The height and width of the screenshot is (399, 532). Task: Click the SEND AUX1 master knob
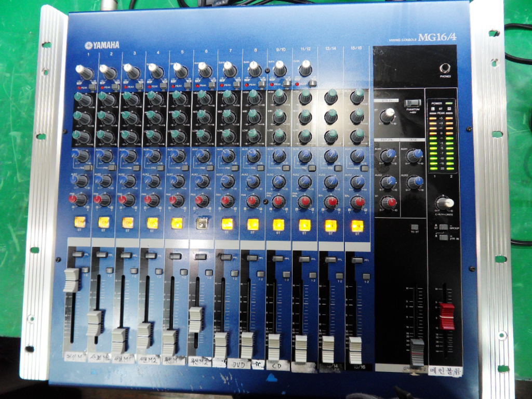pos(415,156)
